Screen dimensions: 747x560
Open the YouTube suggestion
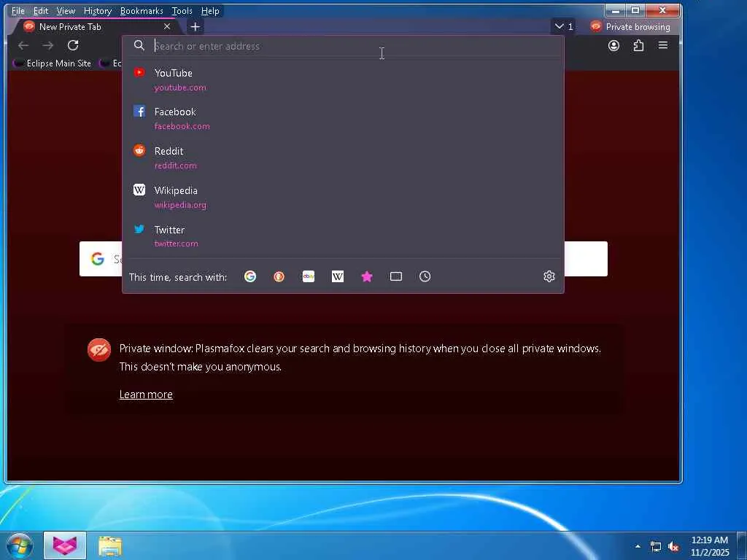pyautogui.click(x=343, y=79)
